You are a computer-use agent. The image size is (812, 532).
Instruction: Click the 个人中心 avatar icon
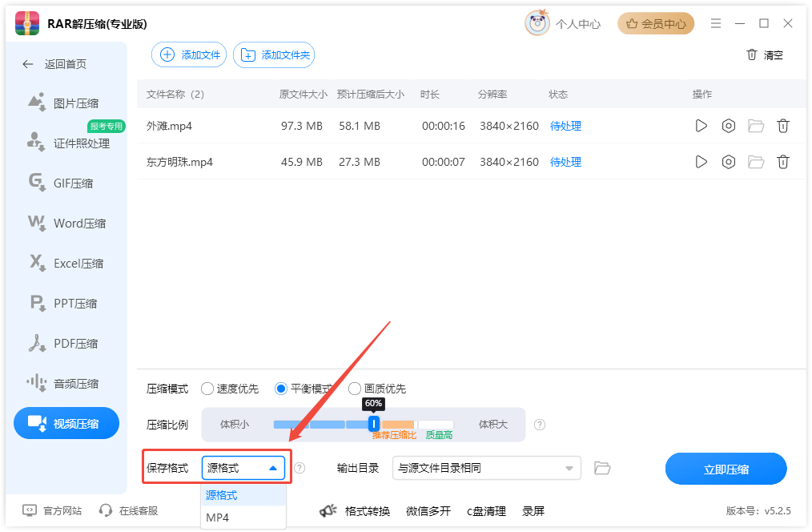pyautogui.click(x=537, y=22)
